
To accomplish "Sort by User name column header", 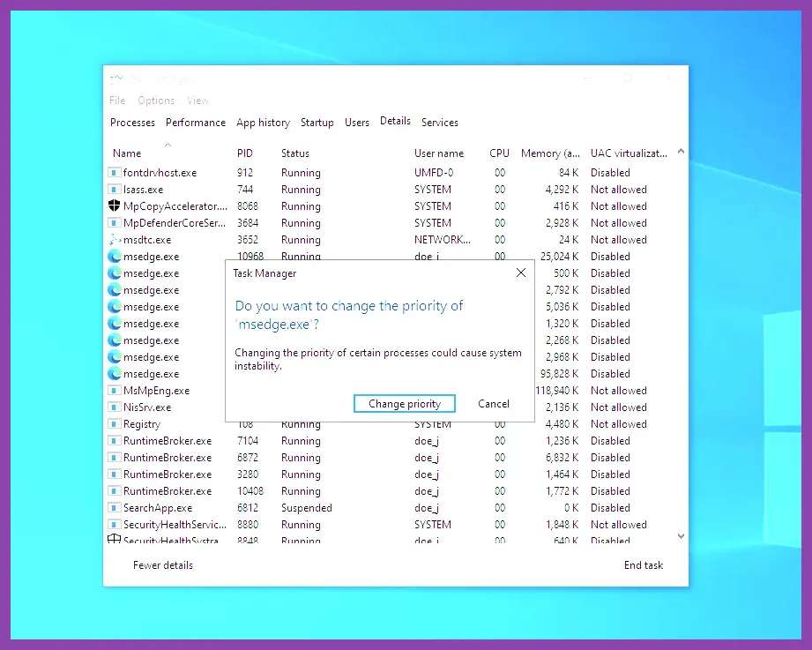I will coord(439,153).
